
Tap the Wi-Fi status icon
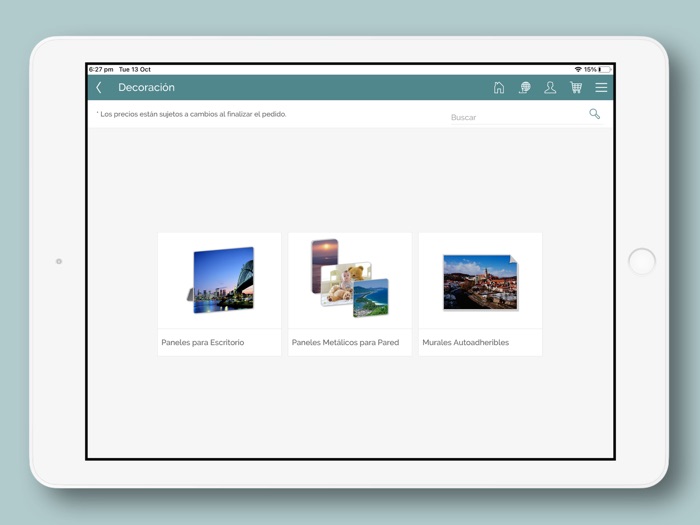[578, 69]
